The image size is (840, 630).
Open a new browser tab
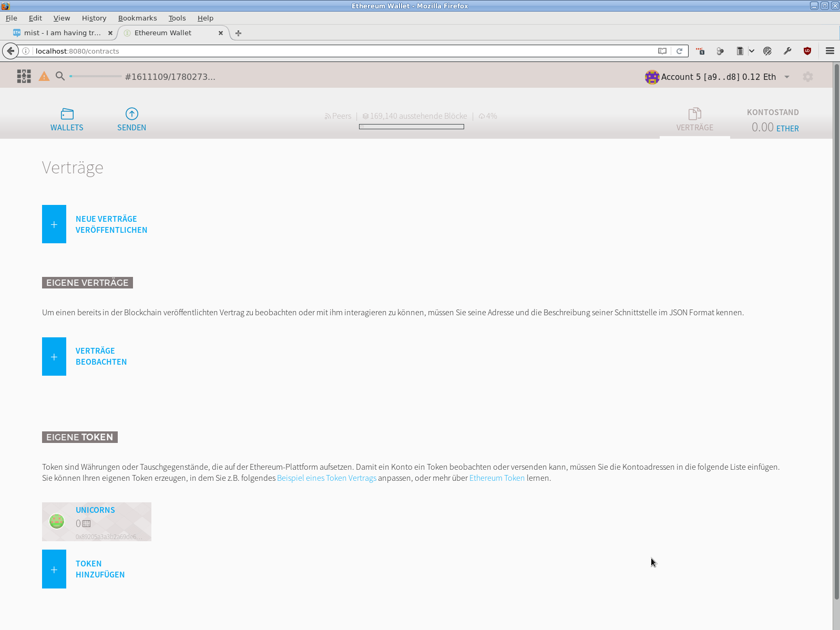(x=238, y=33)
